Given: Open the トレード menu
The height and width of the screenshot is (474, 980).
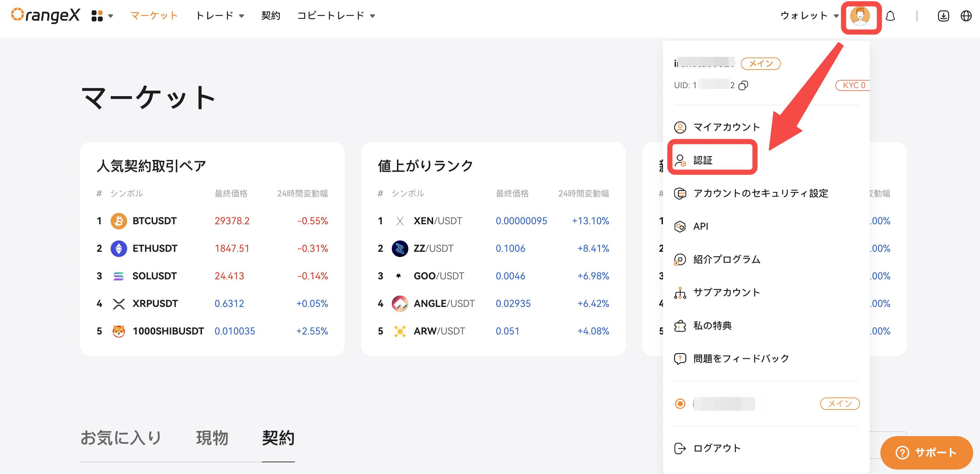Looking at the screenshot, I should coord(214,16).
